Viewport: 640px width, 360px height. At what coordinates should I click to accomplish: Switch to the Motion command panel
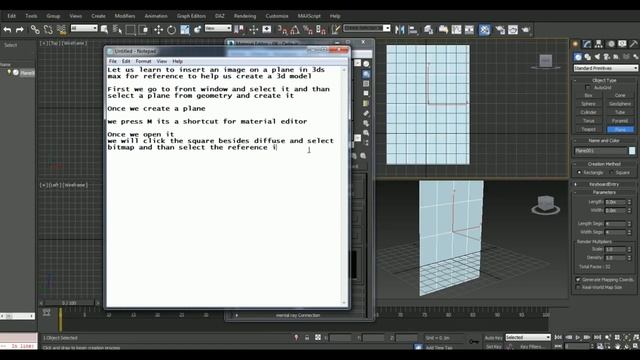(611, 44)
